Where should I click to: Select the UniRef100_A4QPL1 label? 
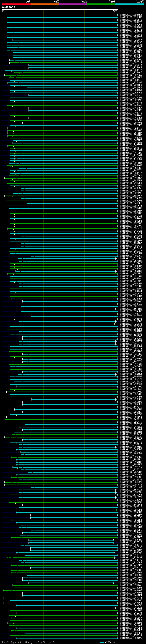(x=131, y=53)
